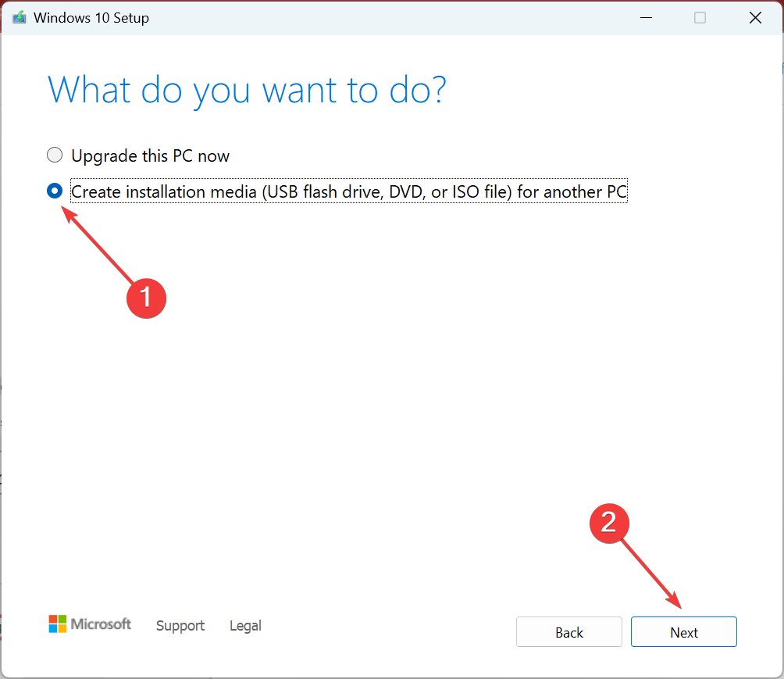
Task: Click the 'What do you want to do?' heading
Action: pyautogui.click(x=247, y=91)
